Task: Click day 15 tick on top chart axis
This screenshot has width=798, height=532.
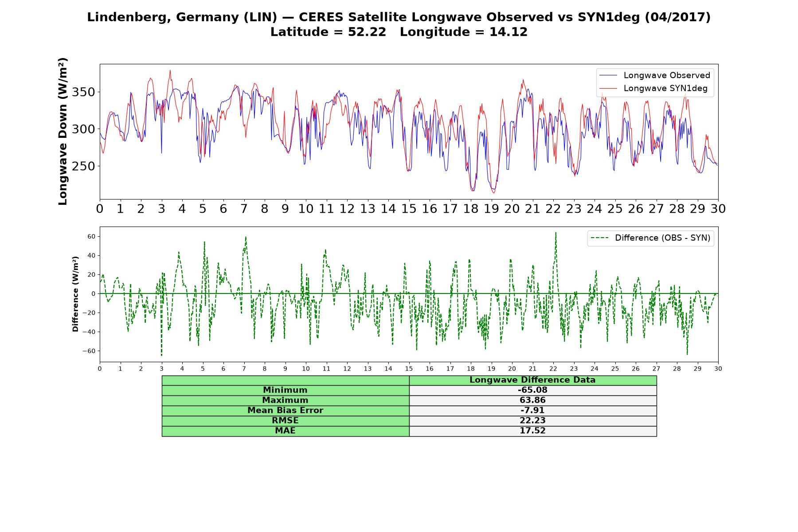Action: (409, 209)
